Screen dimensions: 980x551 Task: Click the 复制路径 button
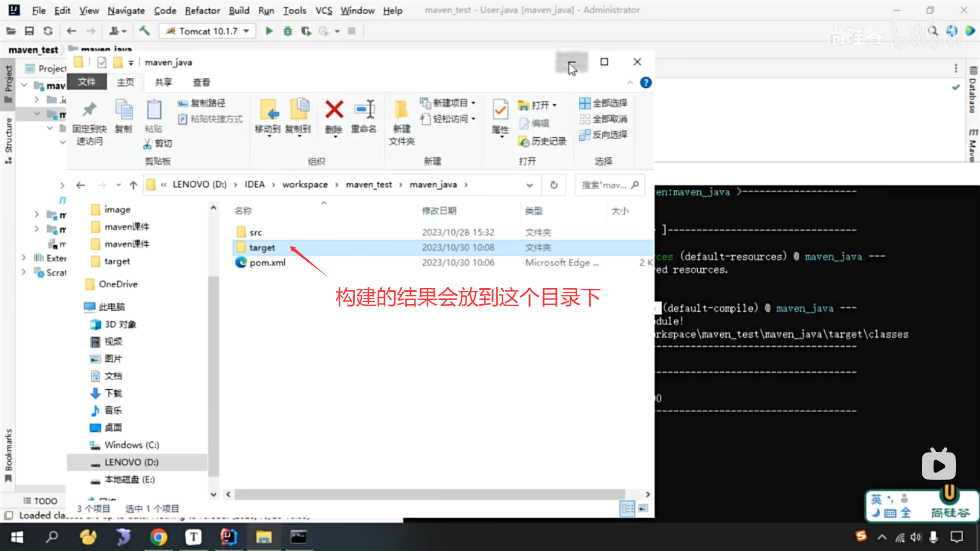(x=202, y=103)
